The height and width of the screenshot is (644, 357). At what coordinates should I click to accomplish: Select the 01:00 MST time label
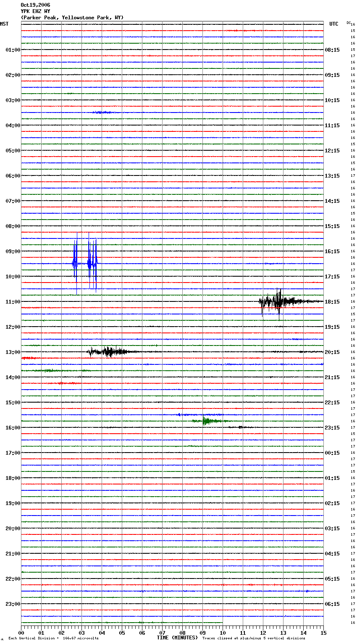coord(13,50)
